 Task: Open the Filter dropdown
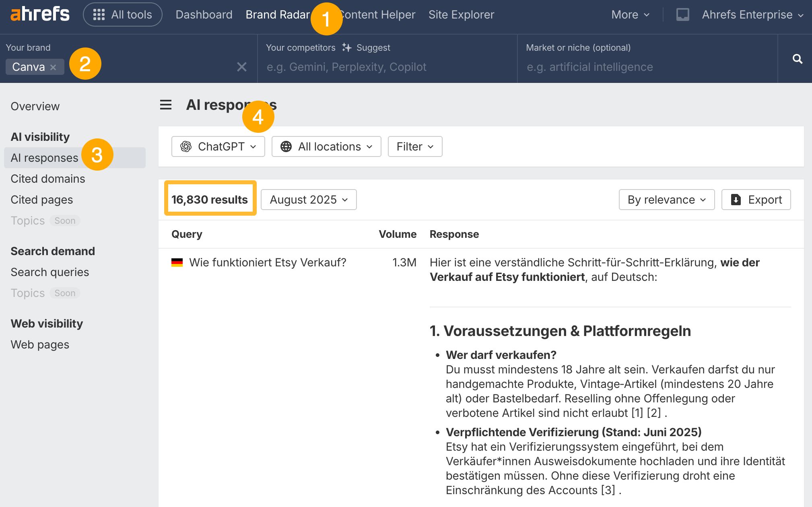coord(415,146)
